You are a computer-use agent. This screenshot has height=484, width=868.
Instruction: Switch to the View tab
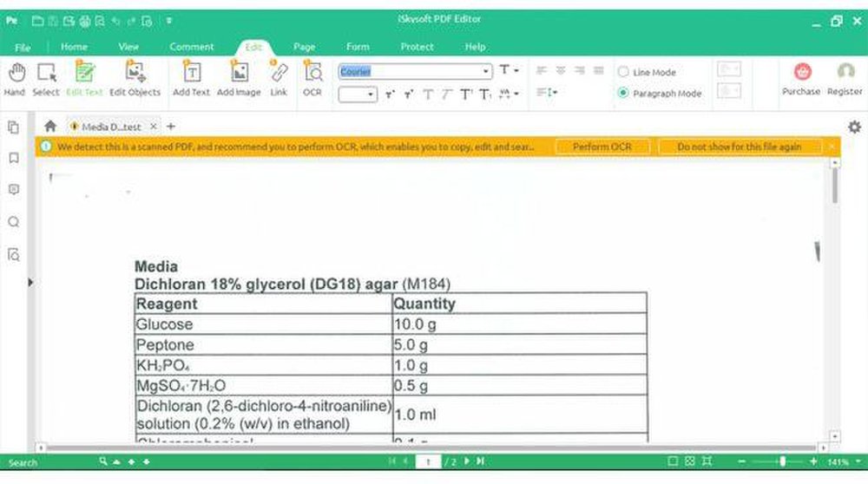pyautogui.click(x=128, y=47)
